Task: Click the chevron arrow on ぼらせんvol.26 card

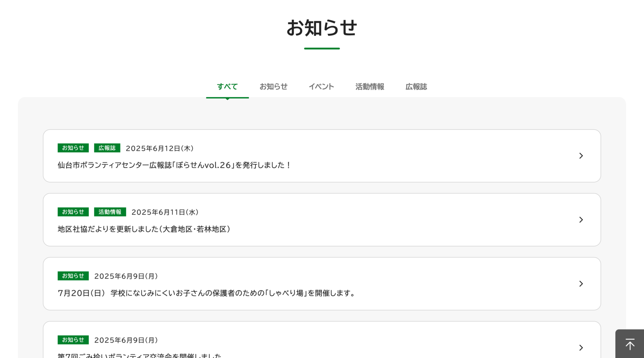Action: click(x=581, y=156)
